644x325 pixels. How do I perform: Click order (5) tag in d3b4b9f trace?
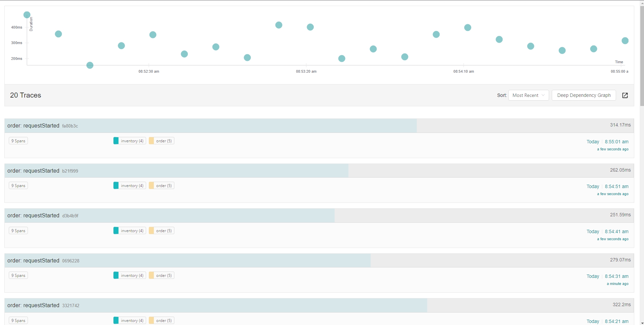click(x=162, y=231)
